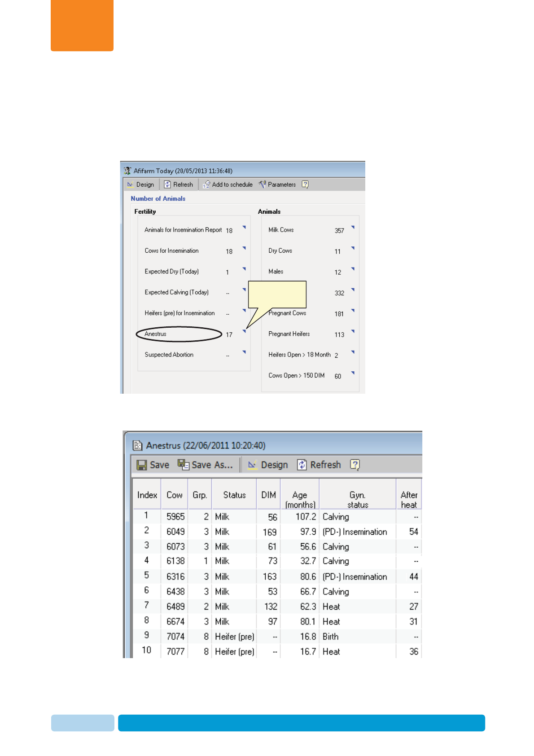This screenshot has width=534, height=756.
Task: Click DIM value 169
Action: [x=270, y=532]
